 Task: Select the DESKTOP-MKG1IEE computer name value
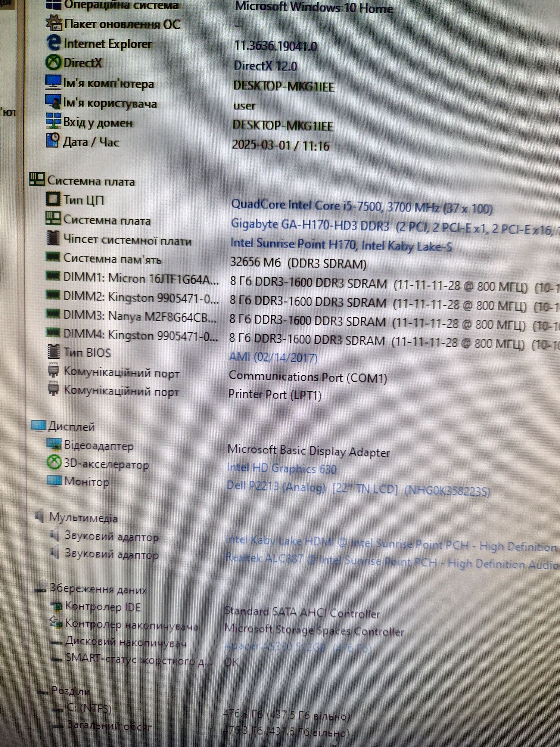point(284,86)
